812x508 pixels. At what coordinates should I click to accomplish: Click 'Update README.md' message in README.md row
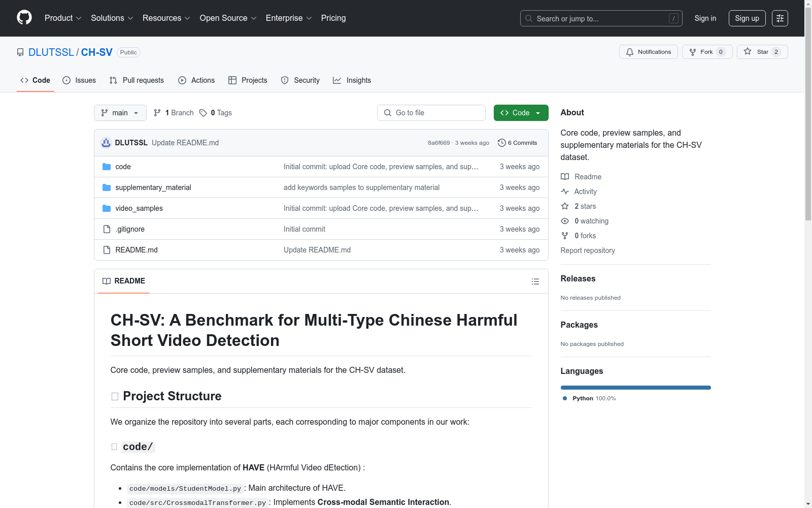click(x=317, y=250)
